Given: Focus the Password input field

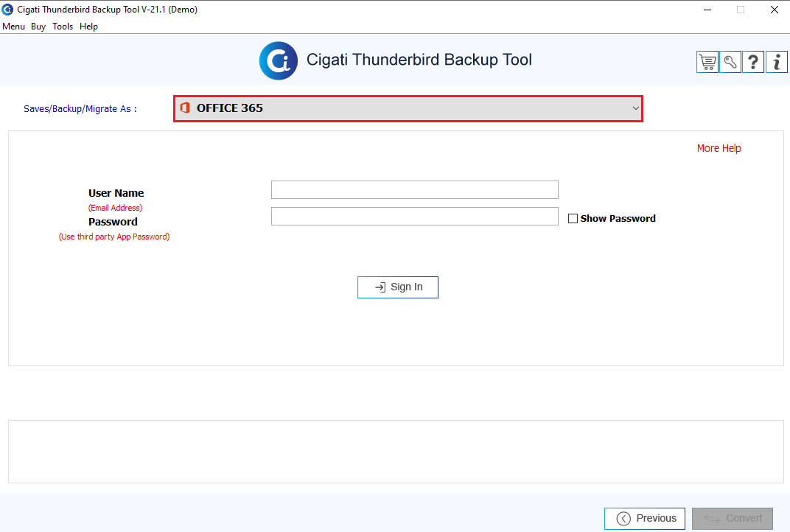Looking at the screenshot, I should 415,216.
